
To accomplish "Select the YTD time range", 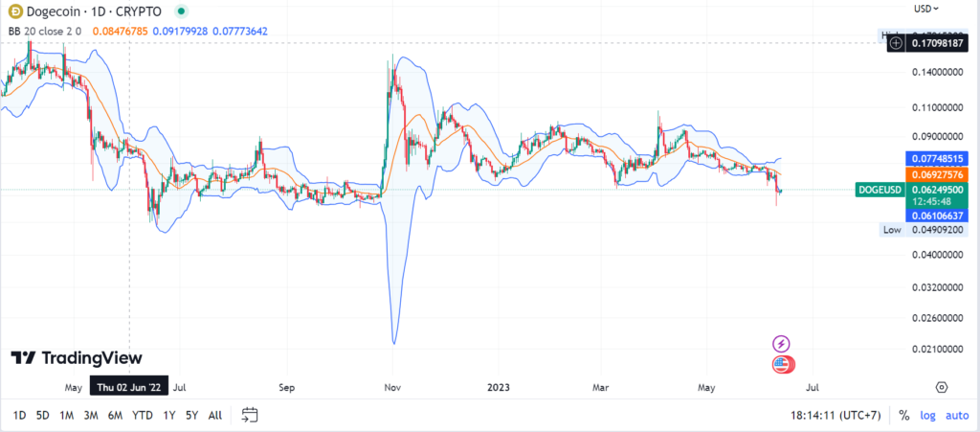I will (x=143, y=415).
